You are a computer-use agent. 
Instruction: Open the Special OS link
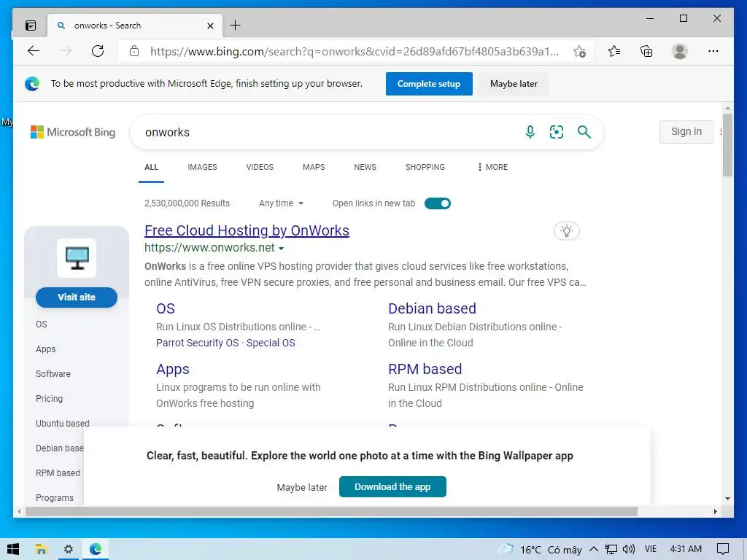[x=271, y=343]
